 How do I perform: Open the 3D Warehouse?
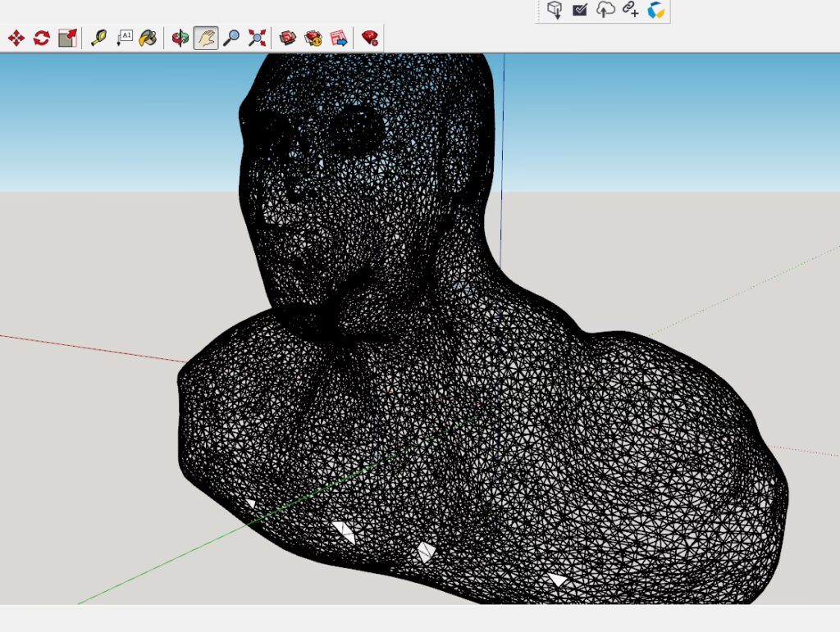click(287, 38)
